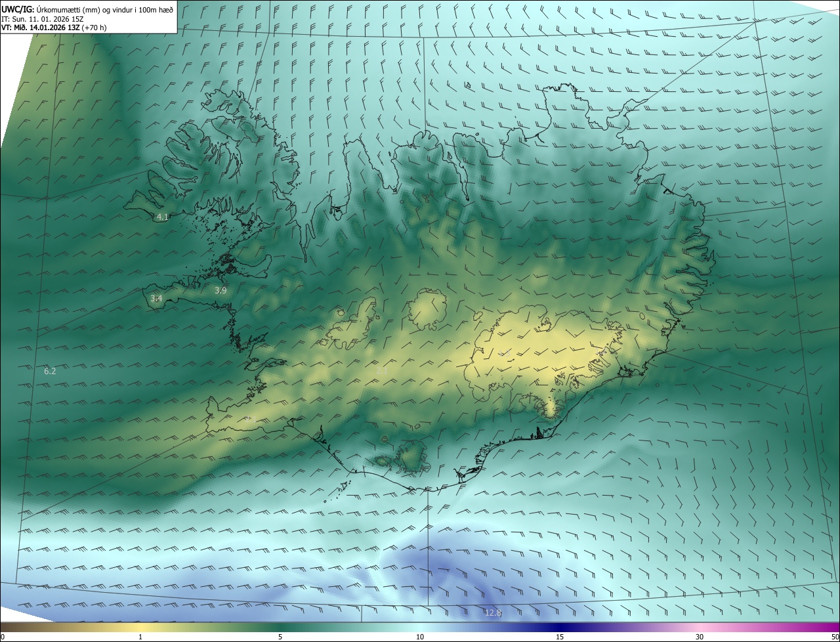Click the 3.9 value label on the map

coord(220,290)
